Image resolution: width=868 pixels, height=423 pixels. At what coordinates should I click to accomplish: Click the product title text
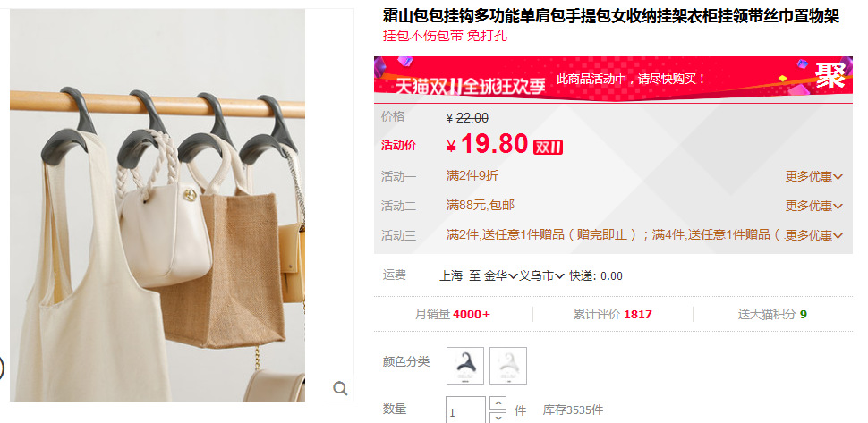(x=611, y=17)
